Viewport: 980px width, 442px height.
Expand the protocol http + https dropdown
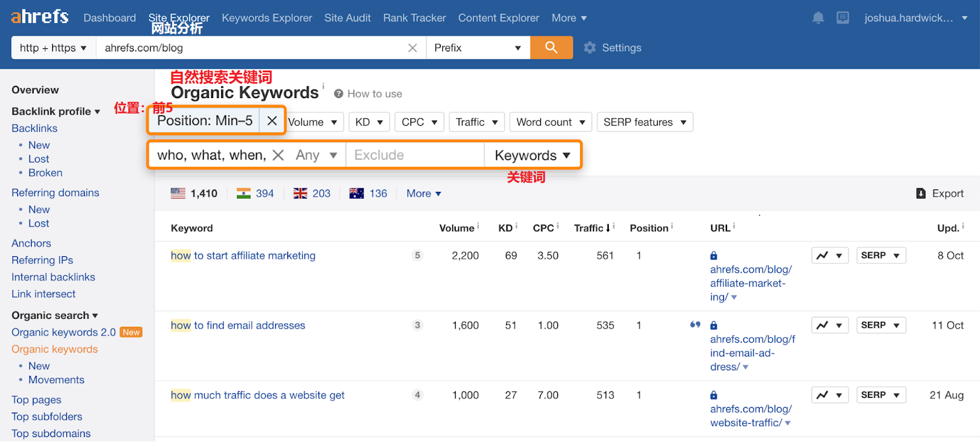[53, 48]
